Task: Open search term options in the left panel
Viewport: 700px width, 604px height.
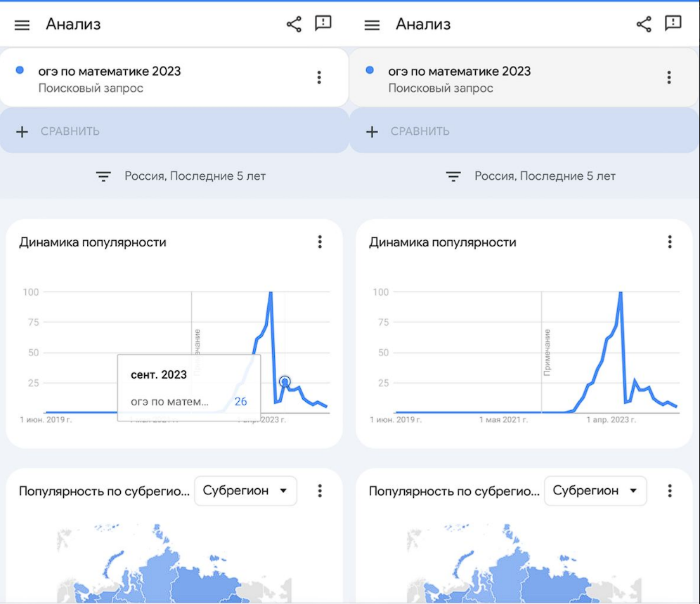Action: (x=319, y=77)
